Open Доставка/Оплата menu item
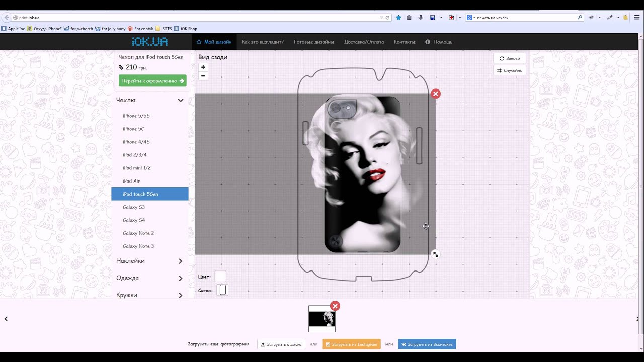 point(364,42)
